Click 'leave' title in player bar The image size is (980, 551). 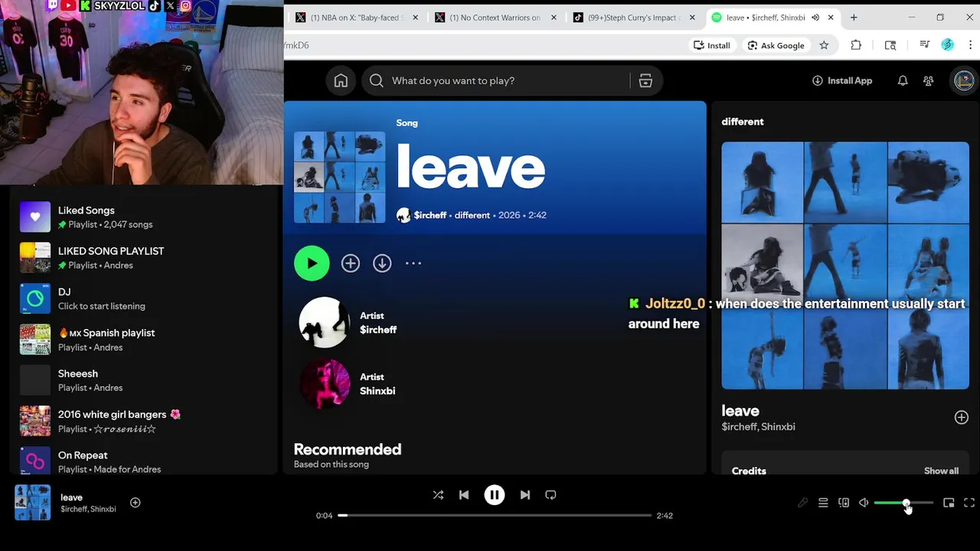tap(72, 497)
